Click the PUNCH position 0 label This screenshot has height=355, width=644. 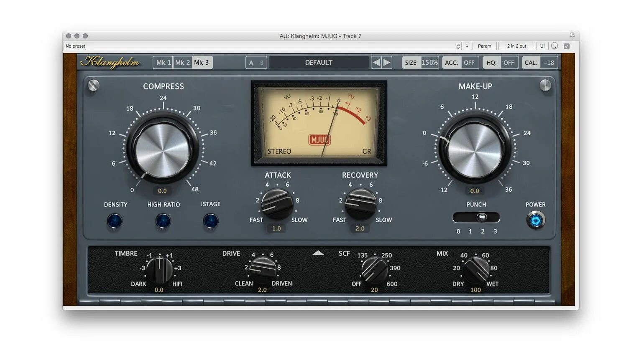(458, 231)
